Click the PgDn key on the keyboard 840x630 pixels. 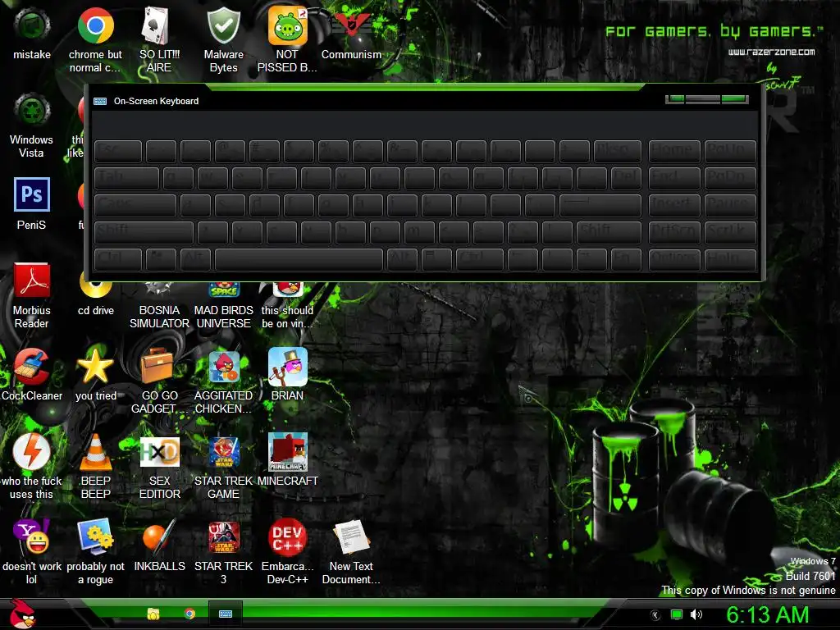point(730,178)
